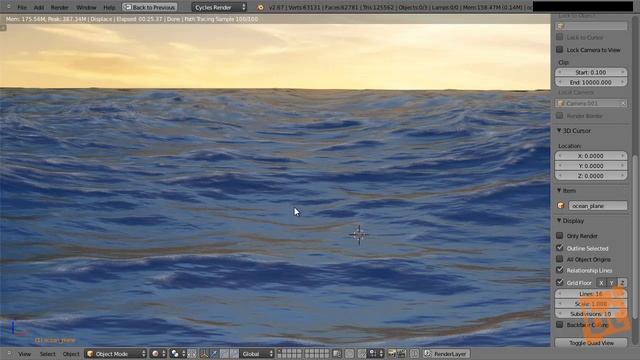
Task: Open the Window menu
Action: click(x=86, y=7)
